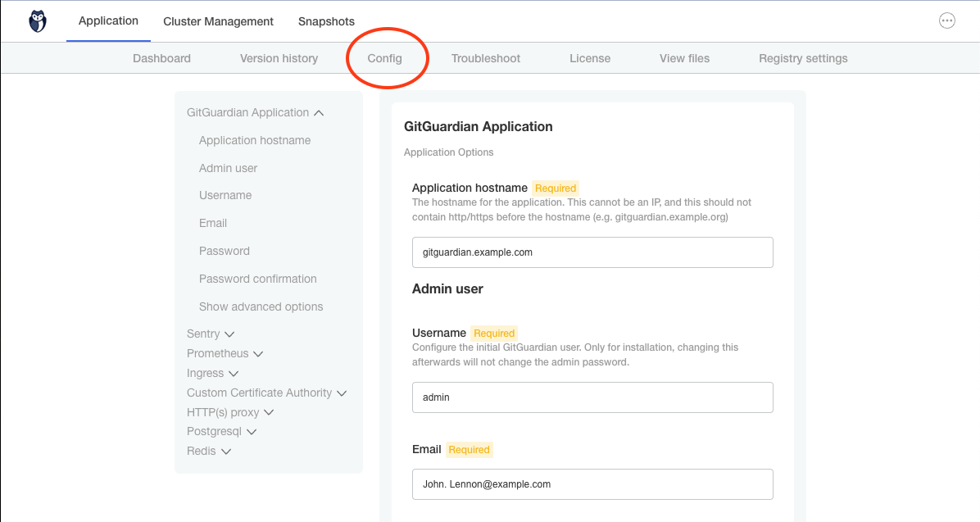View the Version history tab
The width and height of the screenshot is (980, 522).
pos(279,58)
